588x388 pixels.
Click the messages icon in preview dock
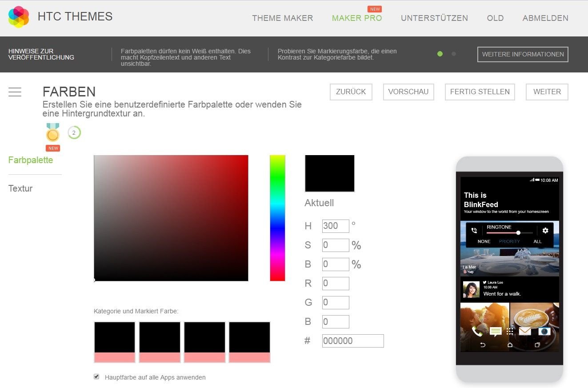click(x=496, y=332)
